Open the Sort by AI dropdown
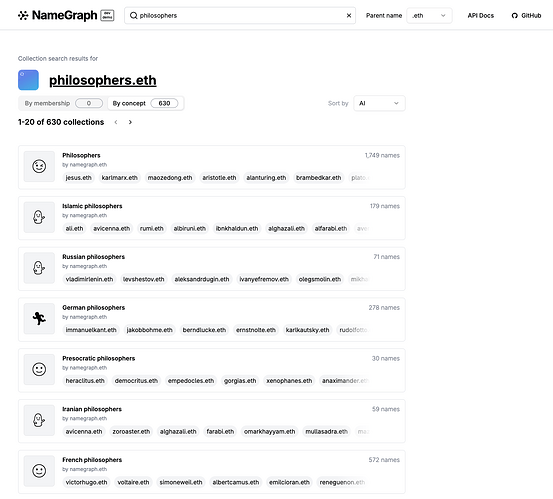The image size is (553, 499). point(379,103)
